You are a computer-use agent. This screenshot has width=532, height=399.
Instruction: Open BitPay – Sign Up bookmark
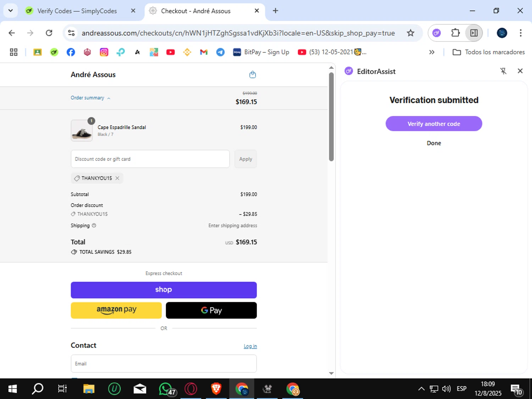pyautogui.click(x=261, y=52)
